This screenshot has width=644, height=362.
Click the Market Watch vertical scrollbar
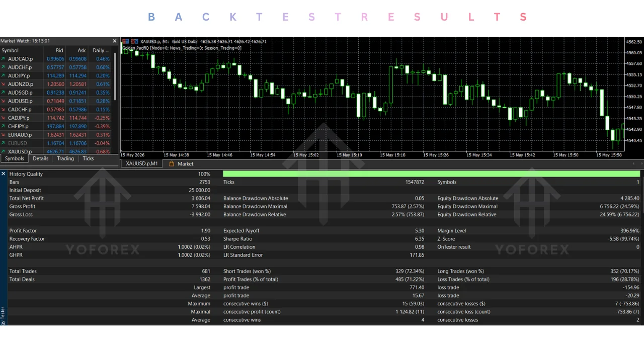[x=115, y=76]
